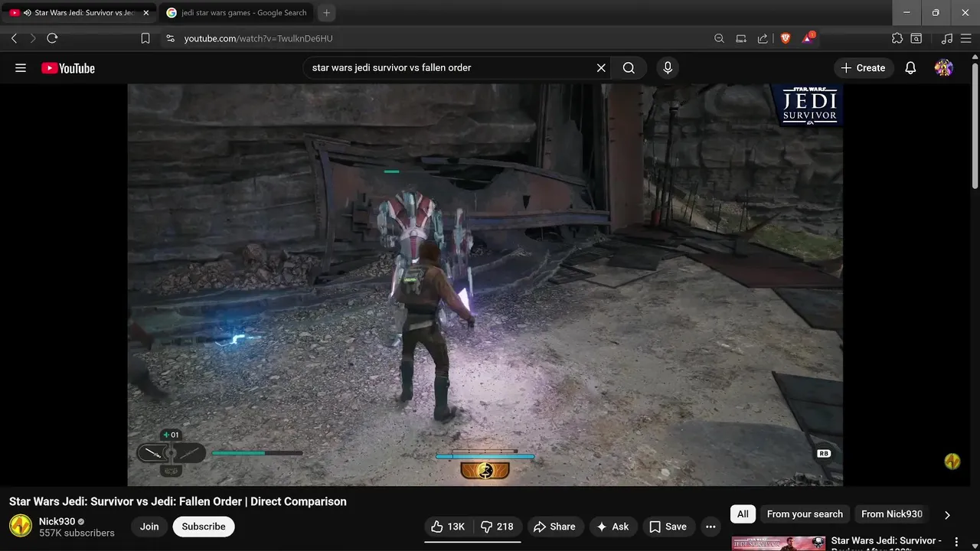
Task: Open media control music note icon
Action: [947, 38]
